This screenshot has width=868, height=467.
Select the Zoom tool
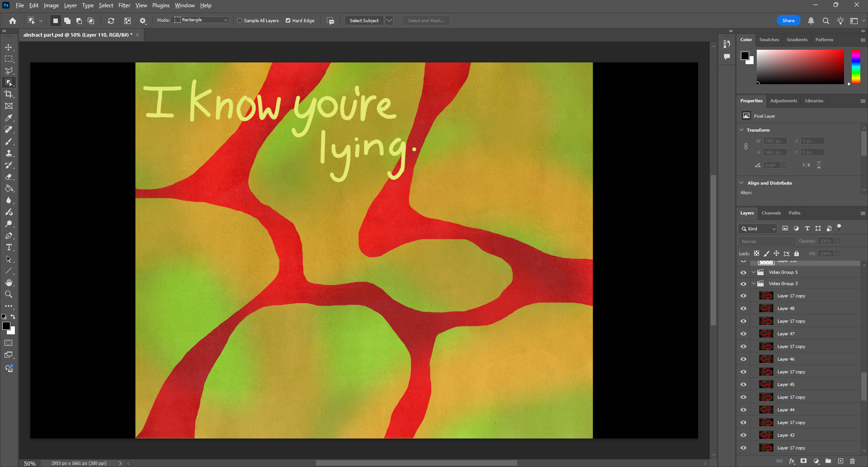pyautogui.click(x=9, y=294)
